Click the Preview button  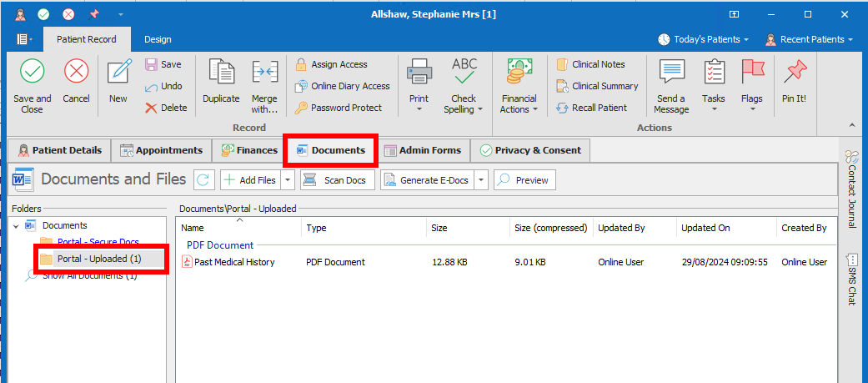[524, 179]
